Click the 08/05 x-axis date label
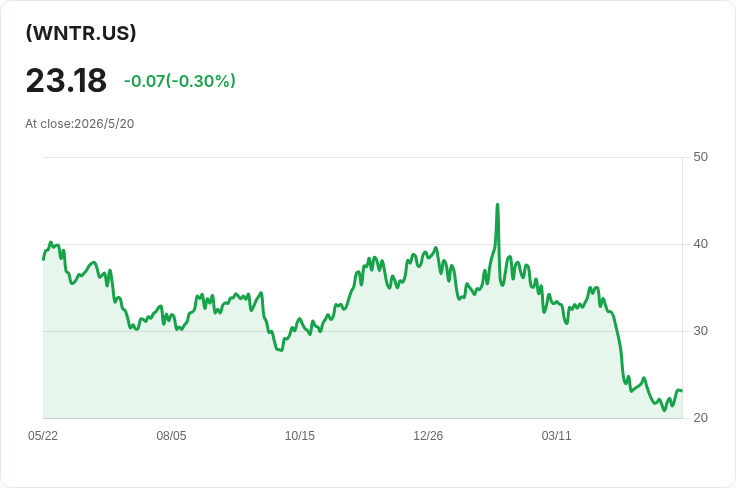736x488 pixels. click(171, 436)
